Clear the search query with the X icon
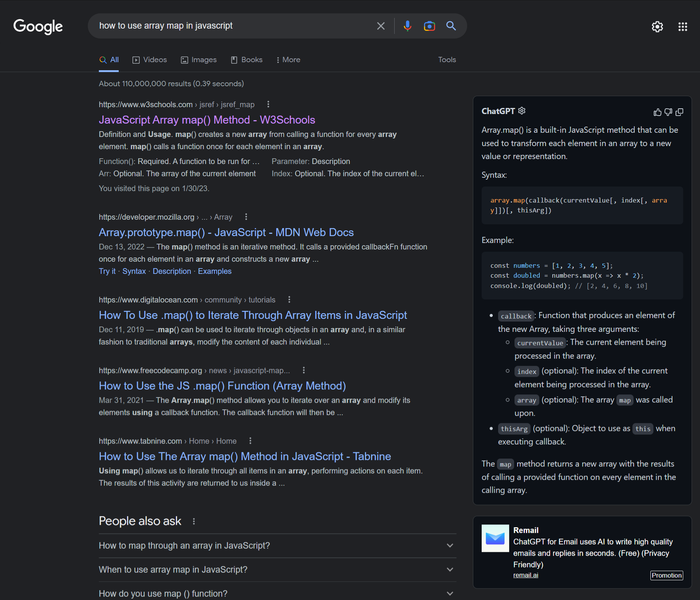The image size is (700, 600). (381, 26)
